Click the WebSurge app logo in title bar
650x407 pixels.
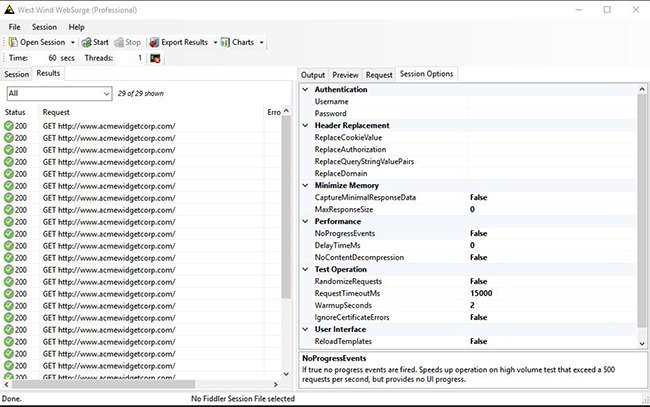pos(9,10)
